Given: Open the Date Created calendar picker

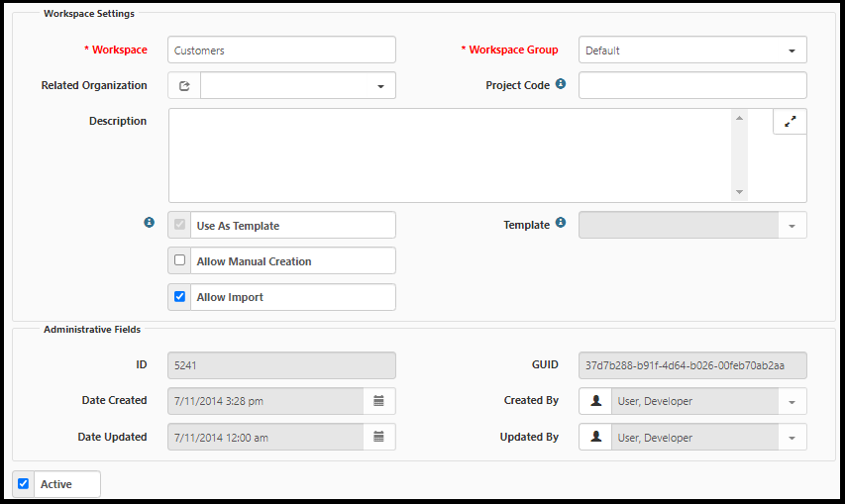Looking at the screenshot, I should point(378,401).
